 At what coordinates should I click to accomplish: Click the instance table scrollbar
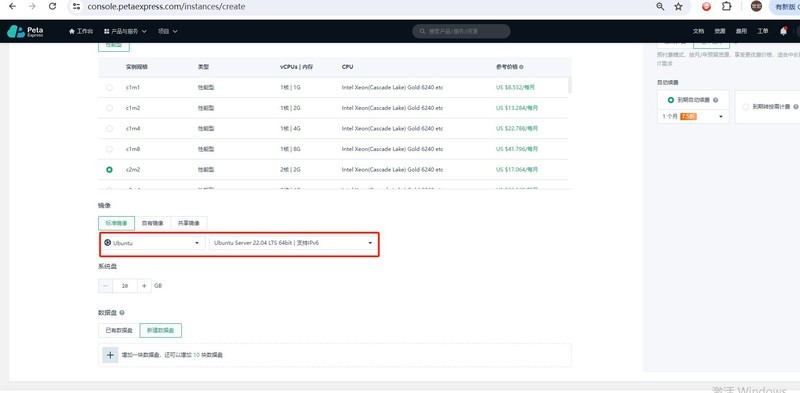click(x=569, y=85)
